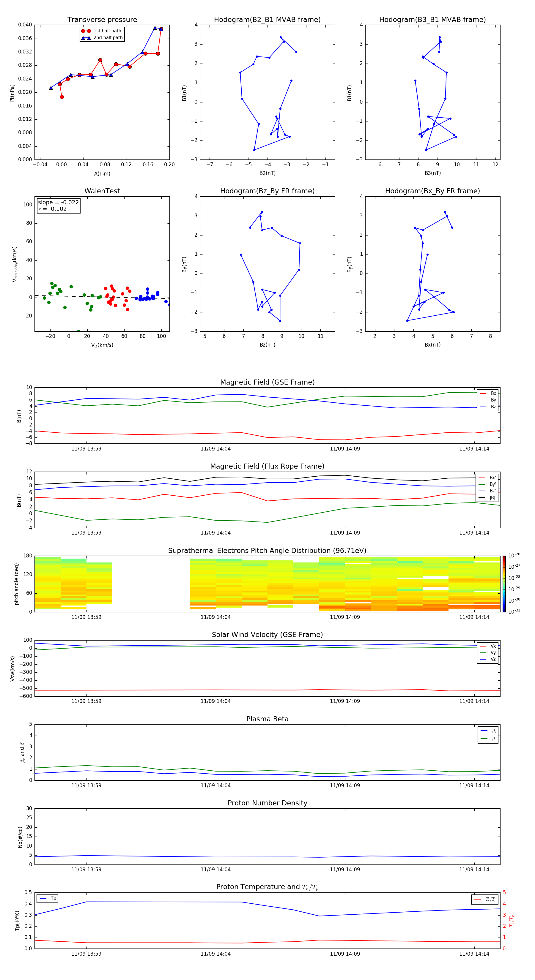Click the 'Hodogram(Bx_By FR frame)' title
This screenshot has height=980, width=535.
tap(432, 191)
